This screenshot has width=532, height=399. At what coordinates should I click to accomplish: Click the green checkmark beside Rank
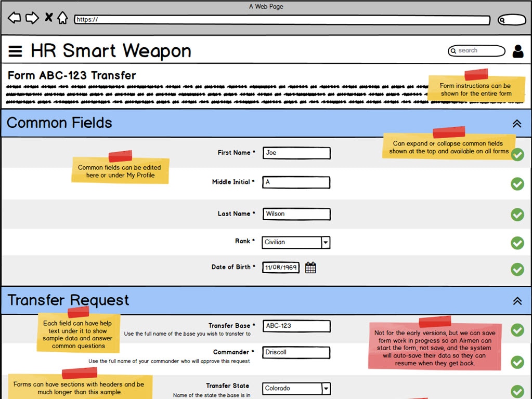(517, 243)
